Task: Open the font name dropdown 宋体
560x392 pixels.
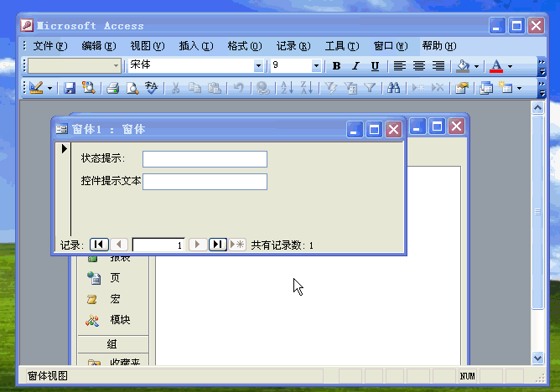Action: click(x=258, y=65)
